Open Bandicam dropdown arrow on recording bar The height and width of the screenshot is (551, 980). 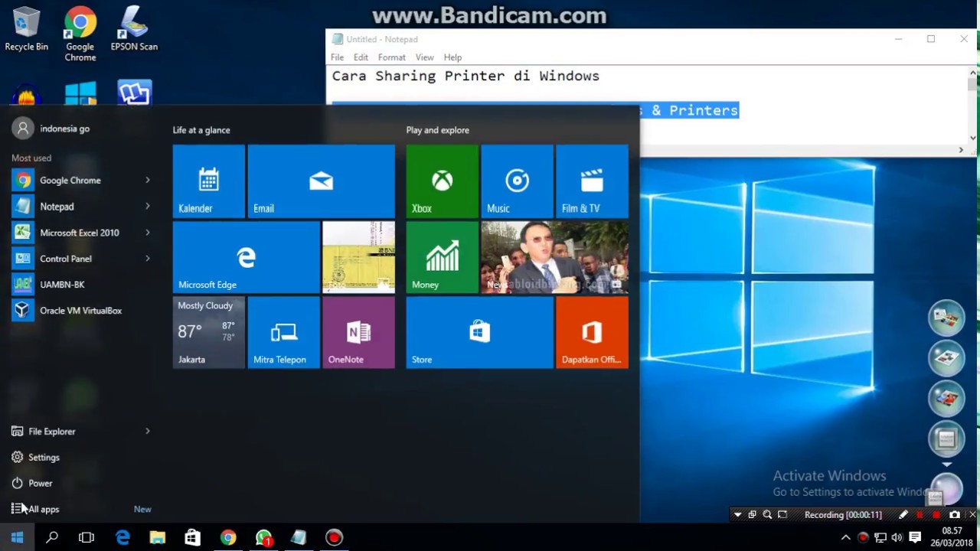737,515
